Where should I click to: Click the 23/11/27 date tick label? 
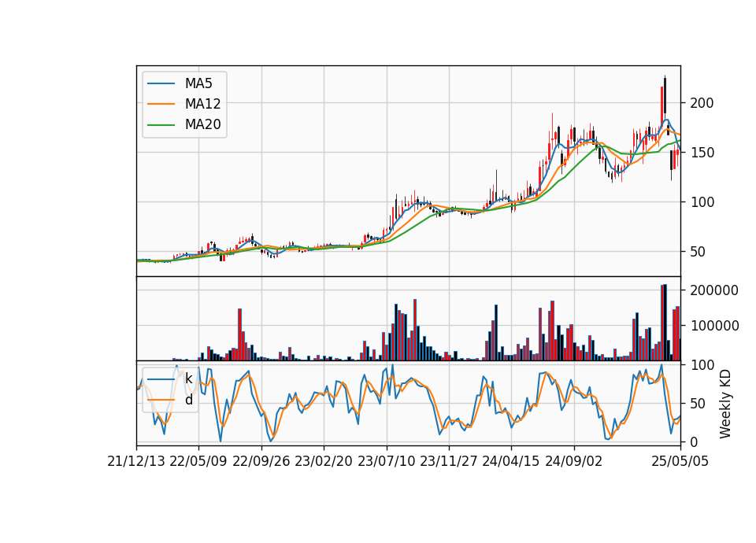point(449,461)
